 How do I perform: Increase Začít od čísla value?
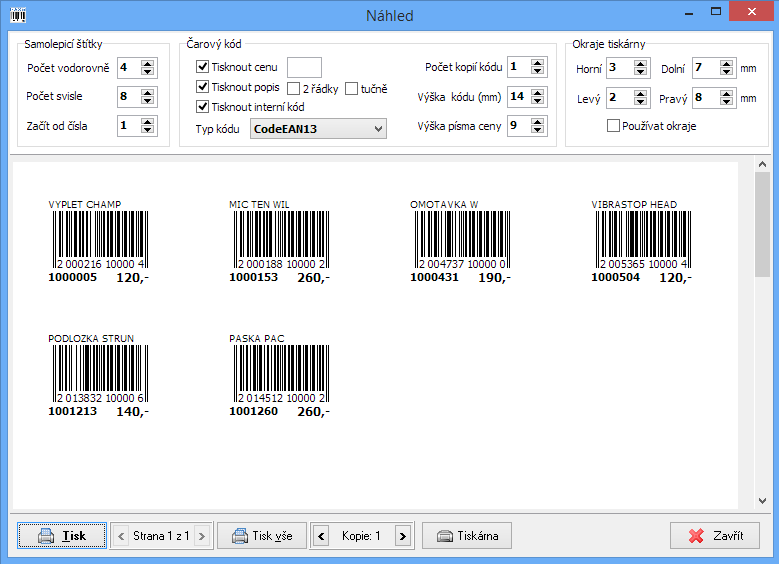pyautogui.click(x=147, y=122)
